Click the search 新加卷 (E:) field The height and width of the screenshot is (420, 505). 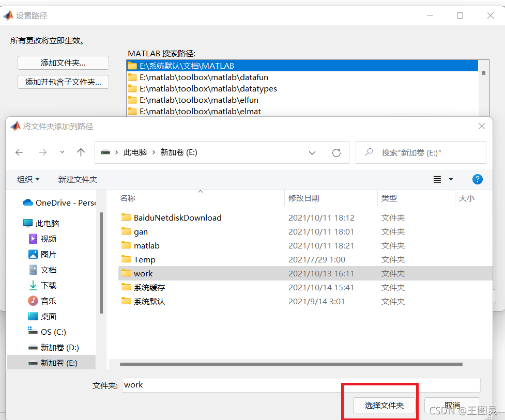[x=421, y=152]
